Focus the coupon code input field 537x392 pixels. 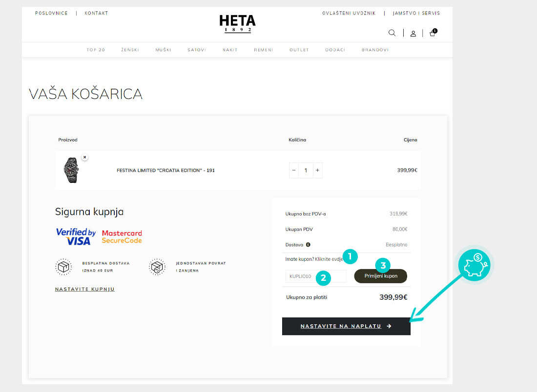pyautogui.click(x=316, y=276)
